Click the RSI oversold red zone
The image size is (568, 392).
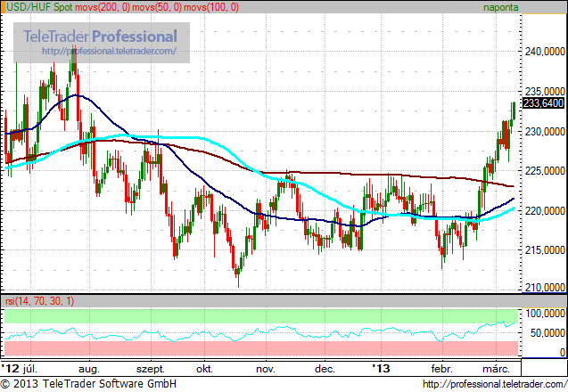click(x=261, y=348)
